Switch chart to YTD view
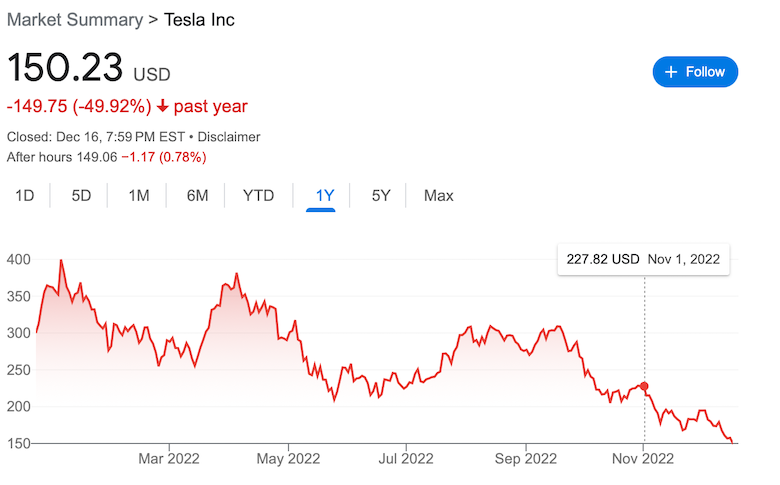780x485 pixels. pyautogui.click(x=258, y=196)
